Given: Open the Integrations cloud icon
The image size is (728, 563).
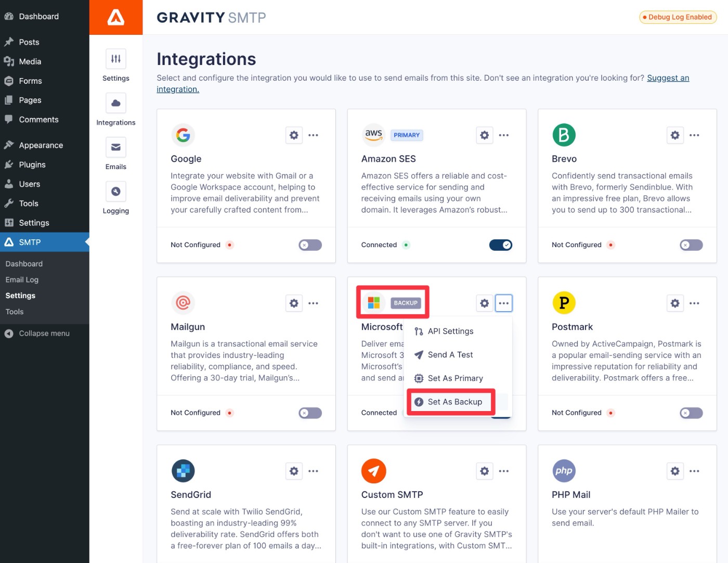Looking at the screenshot, I should tap(116, 103).
